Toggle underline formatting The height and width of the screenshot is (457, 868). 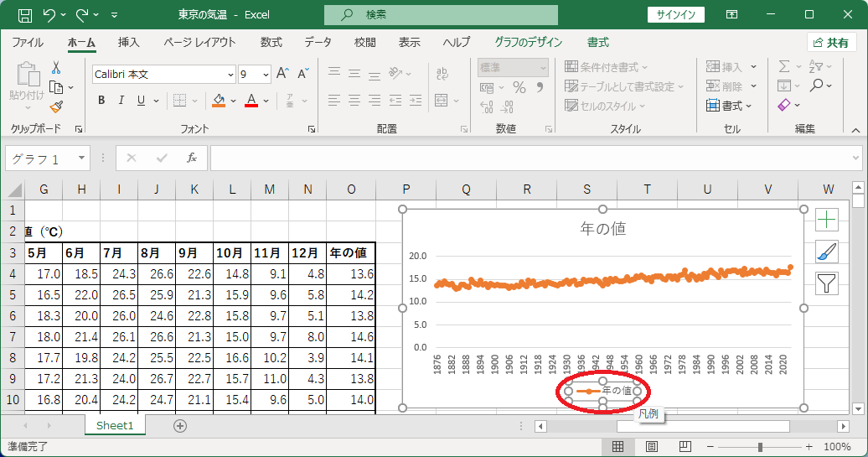click(141, 101)
